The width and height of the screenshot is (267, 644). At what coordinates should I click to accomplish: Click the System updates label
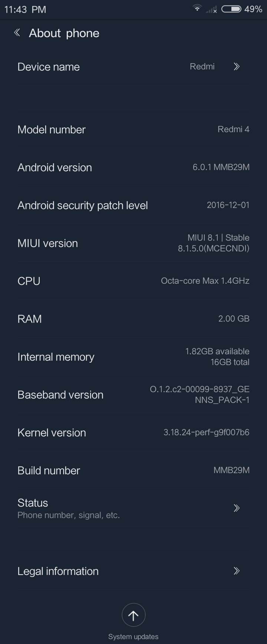(x=133, y=637)
